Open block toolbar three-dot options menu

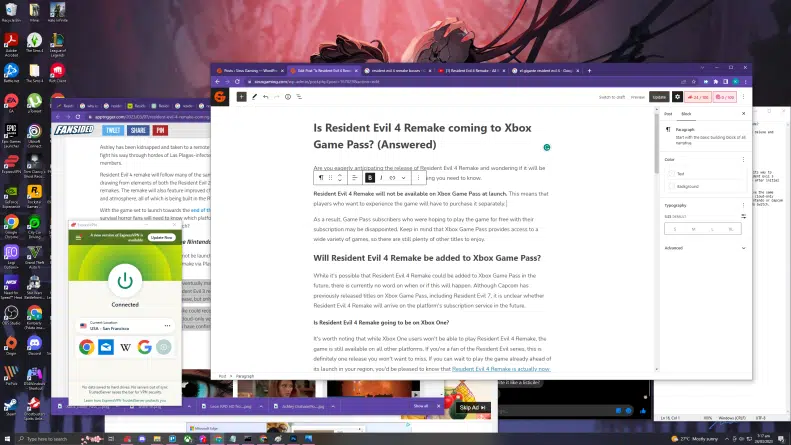[417, 177]
